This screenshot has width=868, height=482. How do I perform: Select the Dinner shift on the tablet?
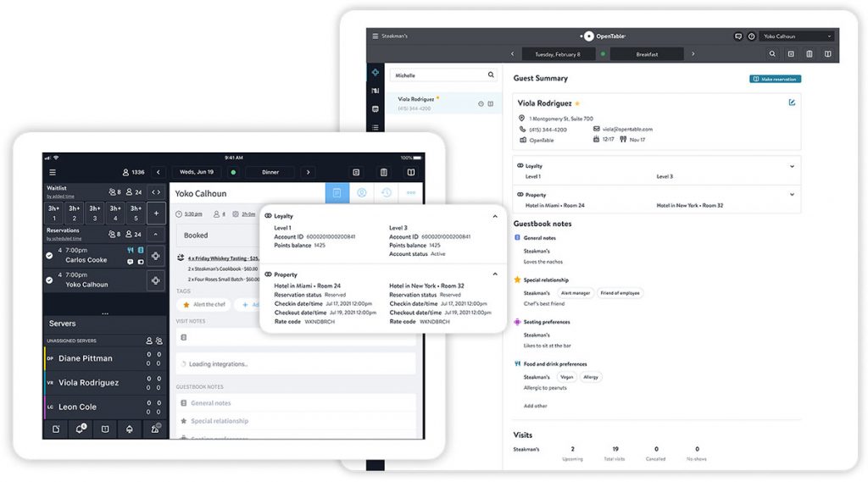(x=270, y=172)
